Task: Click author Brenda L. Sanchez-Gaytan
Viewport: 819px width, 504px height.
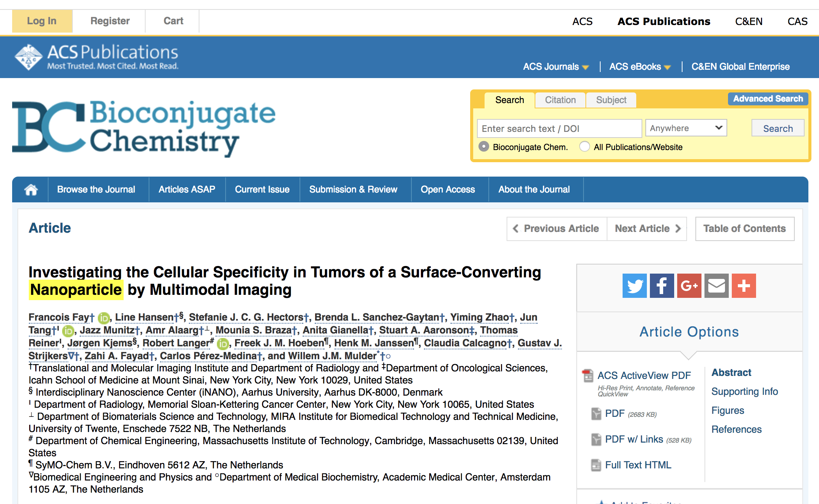Action: point(377,317)
